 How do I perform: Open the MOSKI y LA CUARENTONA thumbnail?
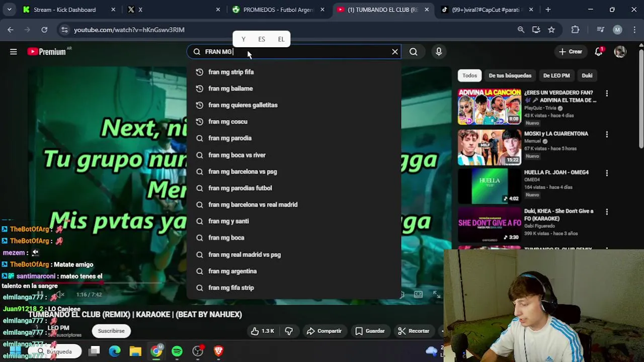click(490, 147)
